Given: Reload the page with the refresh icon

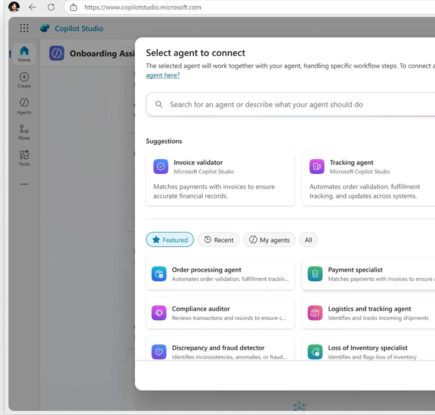Looking at the screenshot, I should click(x=51, y=7).
